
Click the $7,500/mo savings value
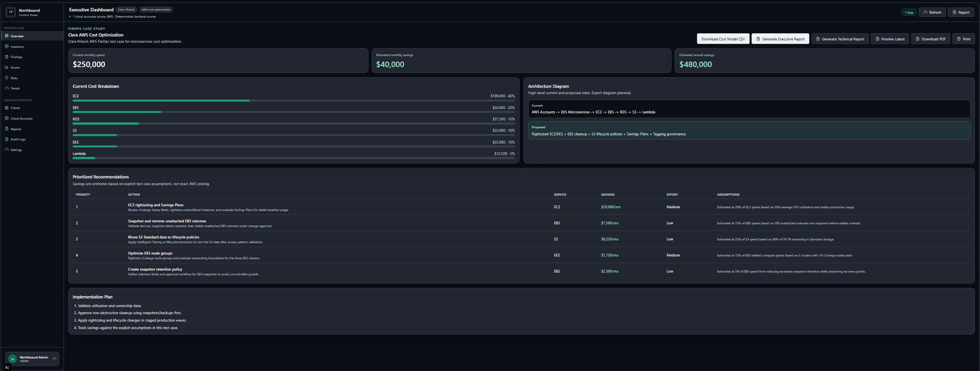pyautogui.click(x=610, y=223)
